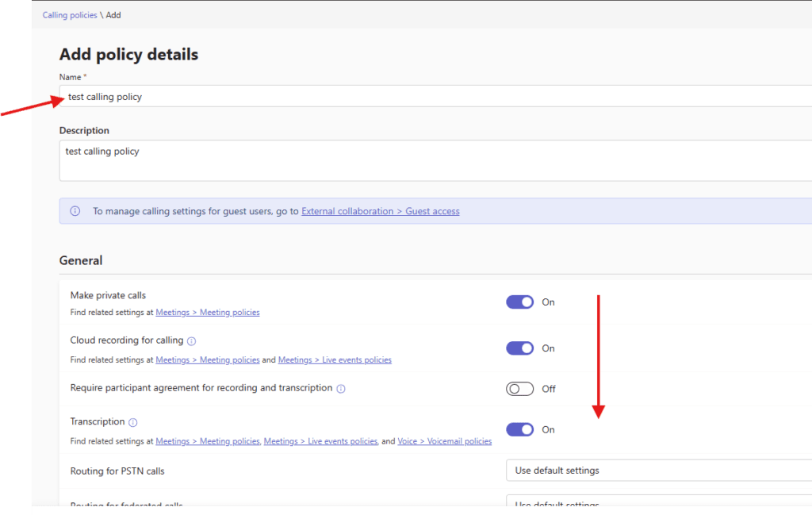Open Meeting policies link under Transcription

(207, 441)
